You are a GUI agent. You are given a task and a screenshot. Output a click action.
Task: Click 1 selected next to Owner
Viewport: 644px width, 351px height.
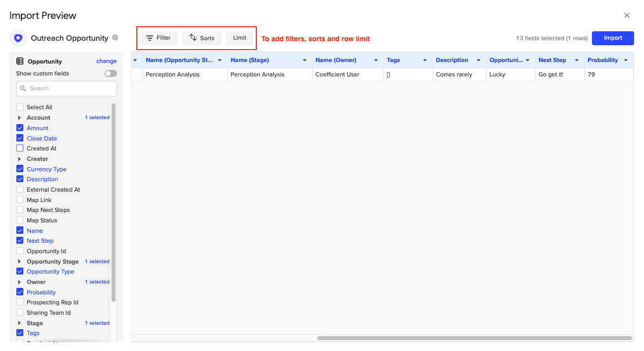pyautogui.click(x=97, y=282)
